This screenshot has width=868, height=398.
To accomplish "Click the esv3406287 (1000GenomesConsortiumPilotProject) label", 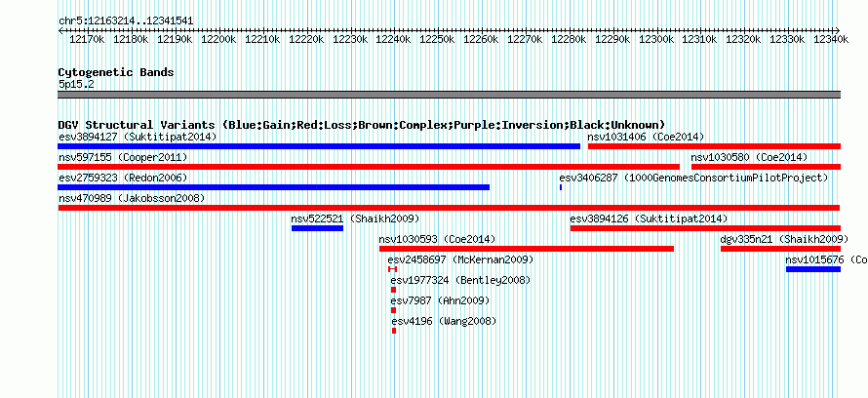I will coord(693,178).
